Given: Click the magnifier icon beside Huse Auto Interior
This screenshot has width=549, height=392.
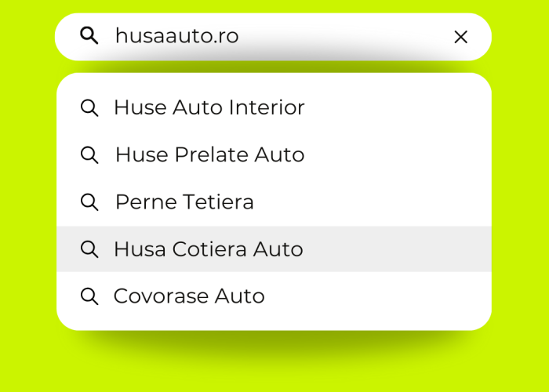Looking at the screenshot, I should pos(89,108).
